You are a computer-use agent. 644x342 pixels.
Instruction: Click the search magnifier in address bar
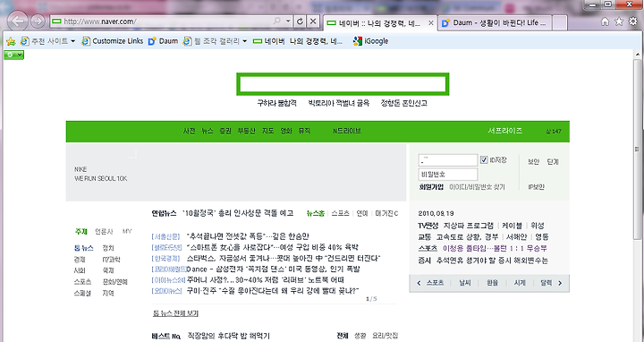coord(277,21)
